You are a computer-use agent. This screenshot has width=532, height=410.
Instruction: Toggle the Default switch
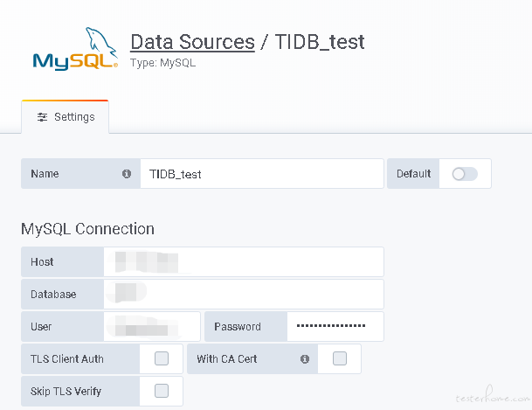(x=465, y=174)
